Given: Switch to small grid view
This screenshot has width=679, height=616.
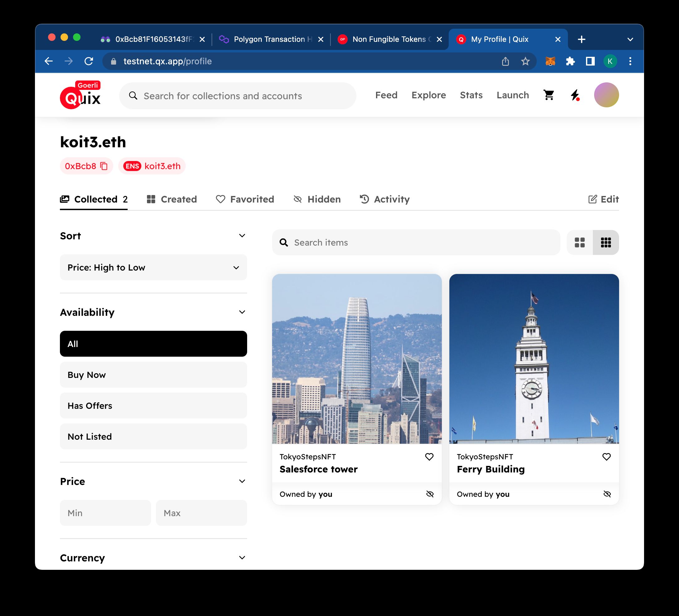Looking at the screenshot, I should coord(606,242).
